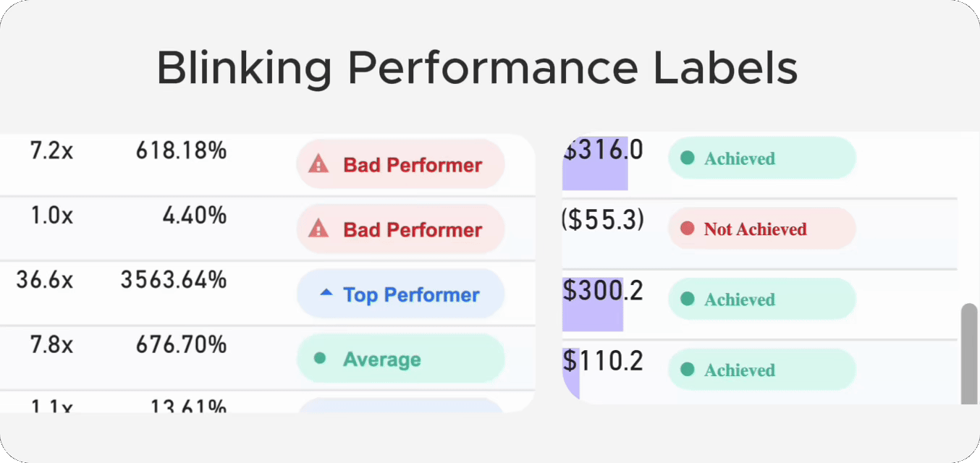The width and height of the screenshot is (980, 463).
Task: Select the $110.2 value cell
Action: [x=603, y=360]
